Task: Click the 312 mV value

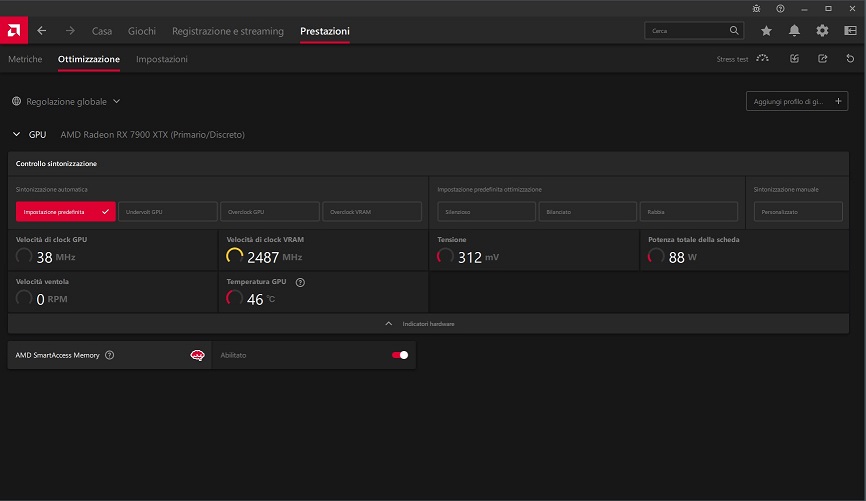Action: [x=478, y=257]
